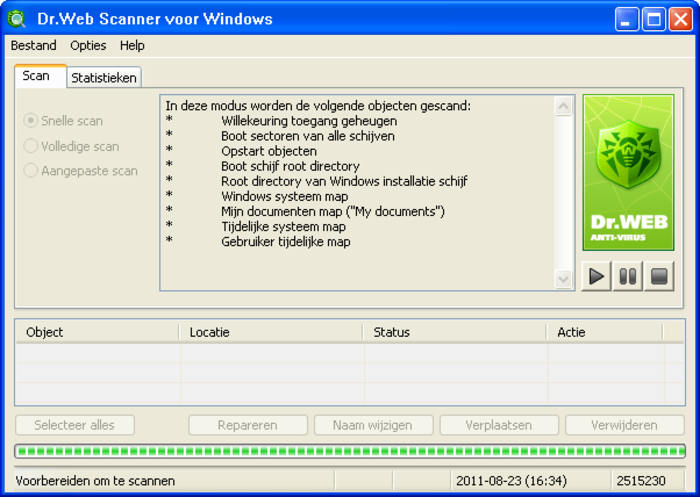
Task: Click the scroll down arrow in description box
Action: point(563,280)
